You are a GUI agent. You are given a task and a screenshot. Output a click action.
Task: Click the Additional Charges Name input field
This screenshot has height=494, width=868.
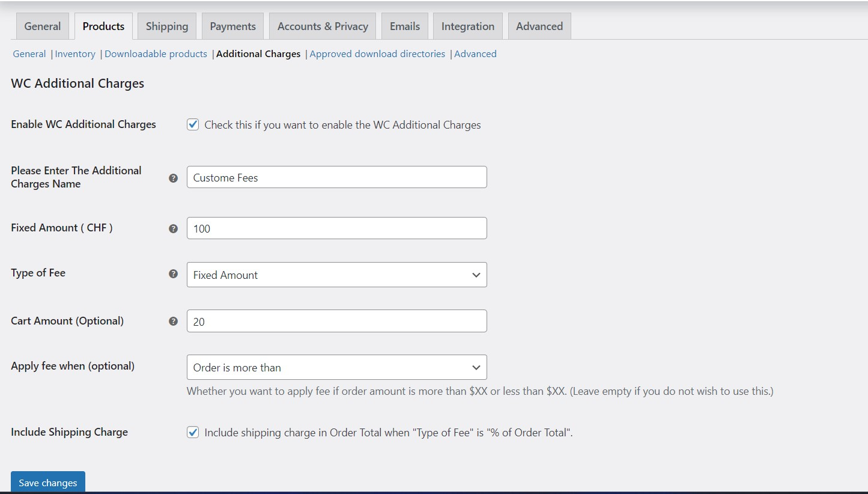coord(336,177)
